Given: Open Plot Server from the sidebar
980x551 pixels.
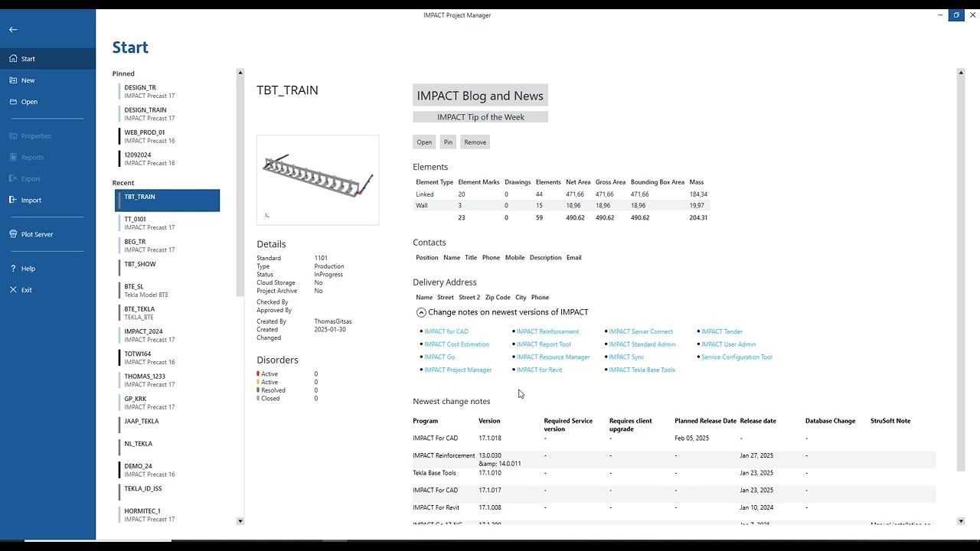Looking at the screenshot, I should click(x=47, y=234).
